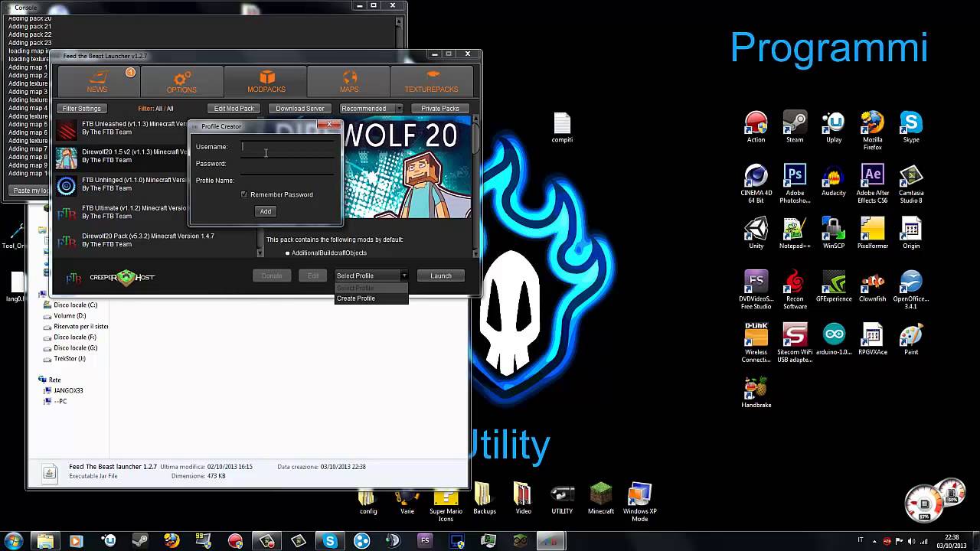This screenshot has height=551, width=980.
Task: Open Adobe After Effects CS6 icon
Action: point(872,184)
